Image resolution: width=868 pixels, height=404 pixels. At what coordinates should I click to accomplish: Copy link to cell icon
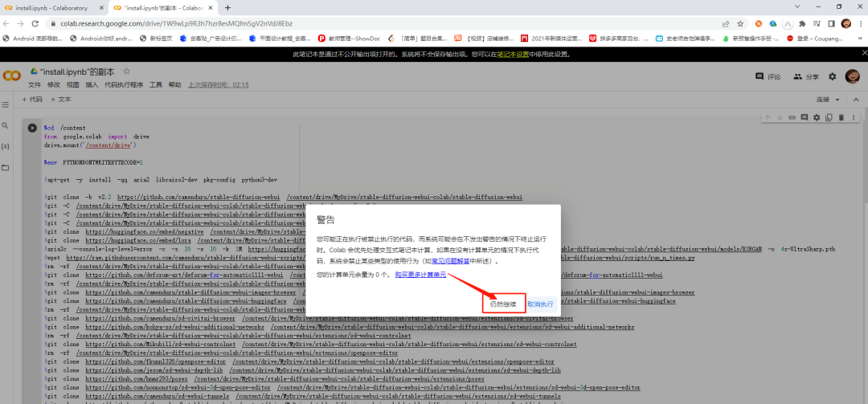pos(792,117)
